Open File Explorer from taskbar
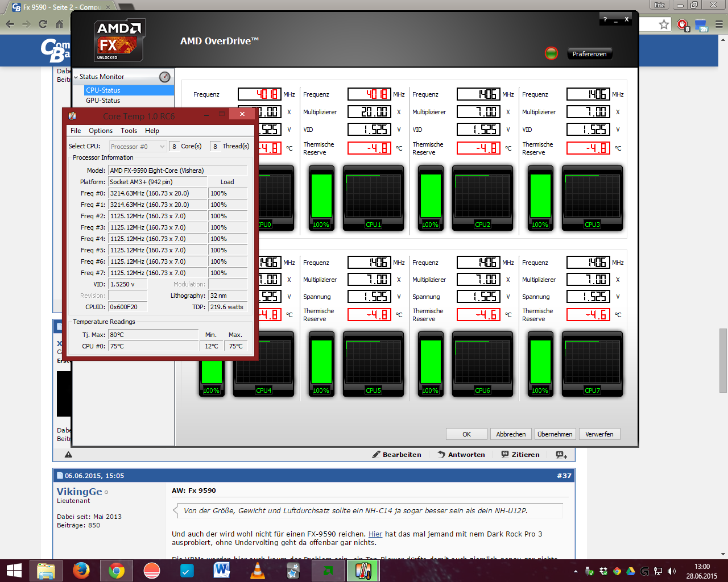The height and width of the screenshot is (582, 728). pyautogui.click(x=45, y=571)
